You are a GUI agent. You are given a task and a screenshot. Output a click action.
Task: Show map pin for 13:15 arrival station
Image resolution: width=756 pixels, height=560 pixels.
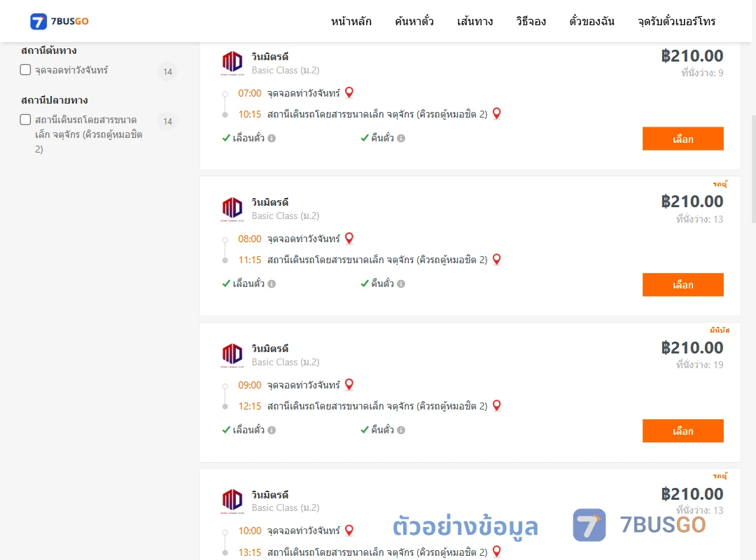(496, 552)
